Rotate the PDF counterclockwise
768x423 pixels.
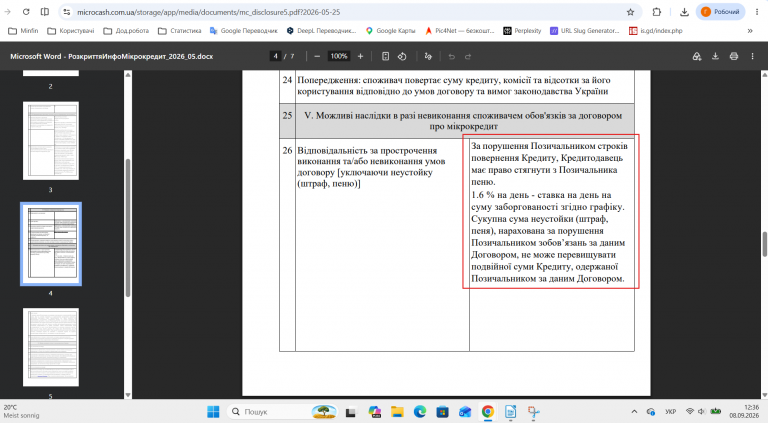pyautogui.click(x=402, y=56)
